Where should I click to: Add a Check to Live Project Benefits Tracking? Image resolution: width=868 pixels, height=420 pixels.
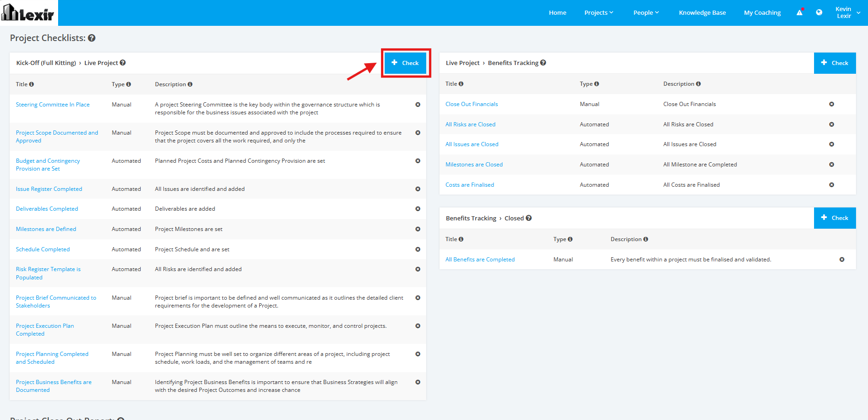tap(835, 63)
